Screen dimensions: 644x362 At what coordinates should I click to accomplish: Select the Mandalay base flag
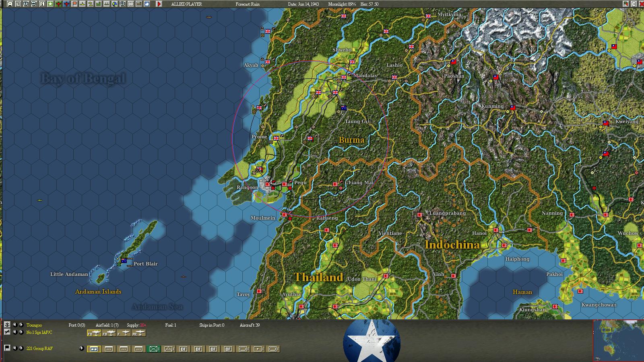pyautogui.click(x=344, y=77)
